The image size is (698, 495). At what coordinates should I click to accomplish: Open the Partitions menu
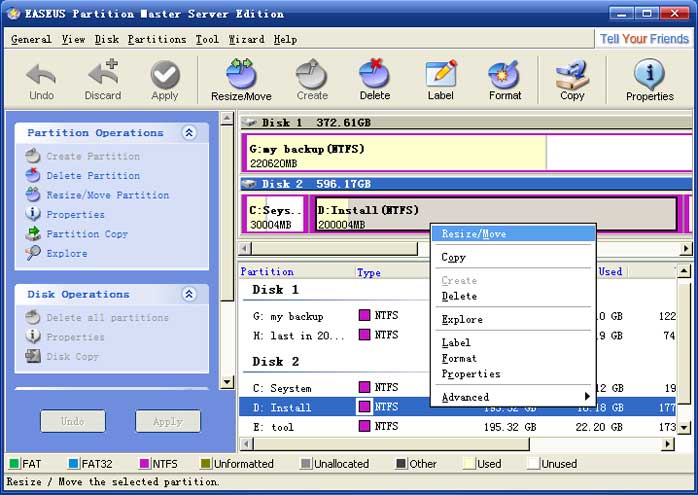(x=157, y=40)
